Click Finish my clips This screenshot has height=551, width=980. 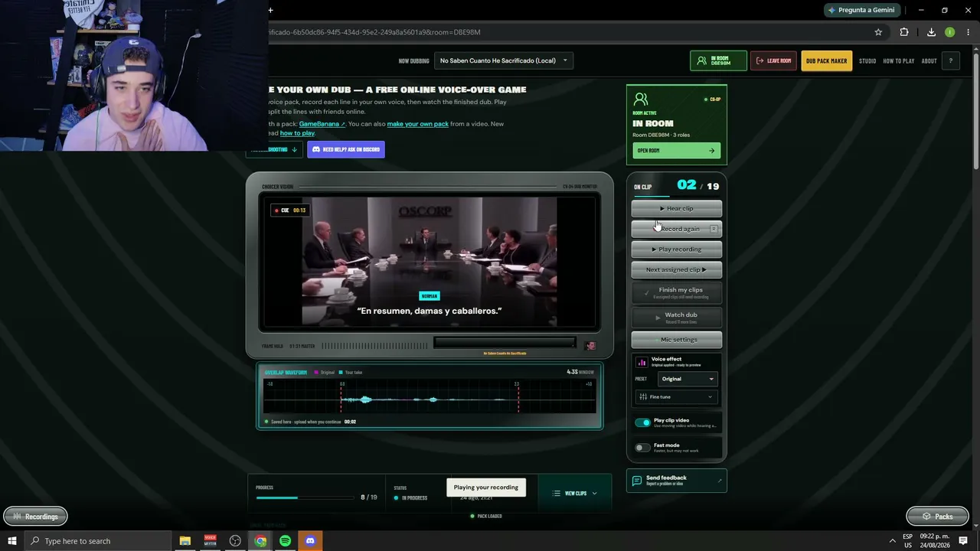677,292
